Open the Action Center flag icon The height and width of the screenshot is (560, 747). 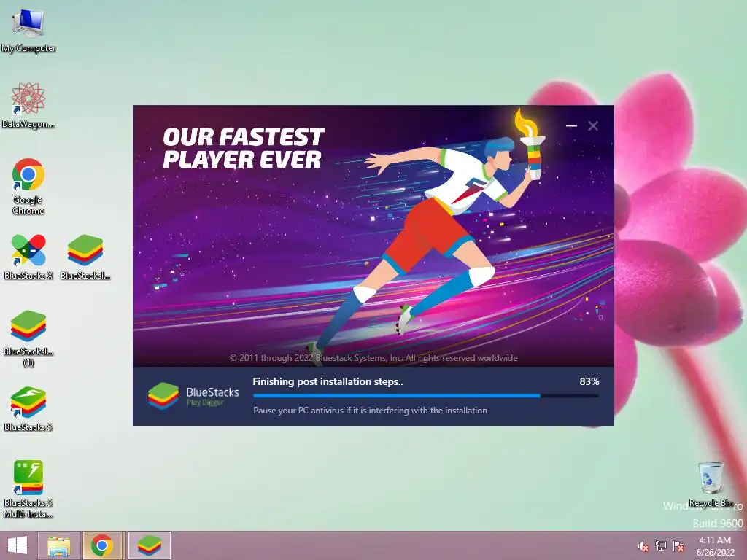coord(678,546)
